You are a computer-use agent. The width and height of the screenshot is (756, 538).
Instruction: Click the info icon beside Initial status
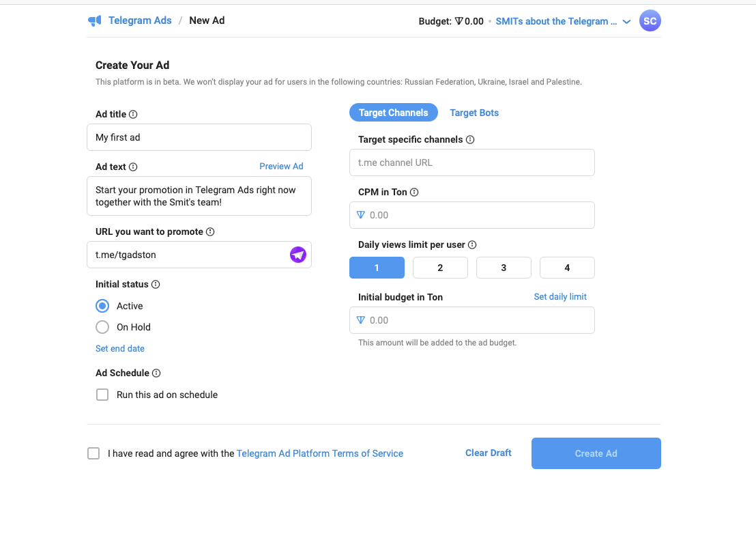coord(156,284)
